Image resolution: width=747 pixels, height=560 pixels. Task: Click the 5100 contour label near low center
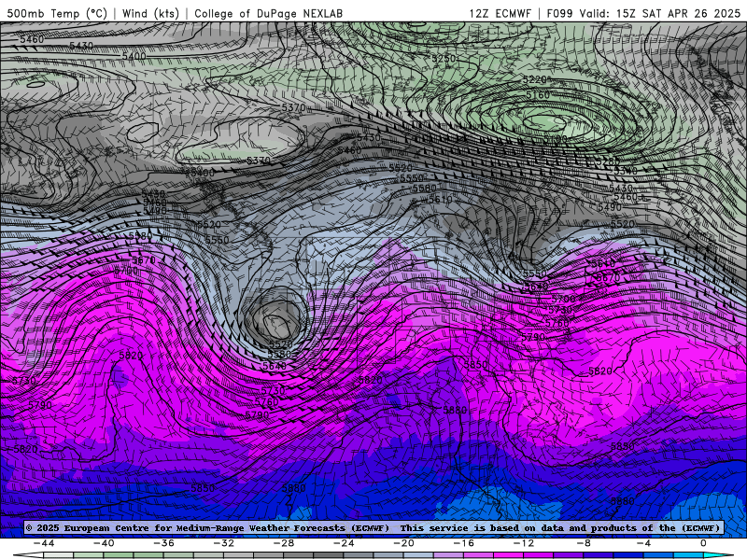556,138
